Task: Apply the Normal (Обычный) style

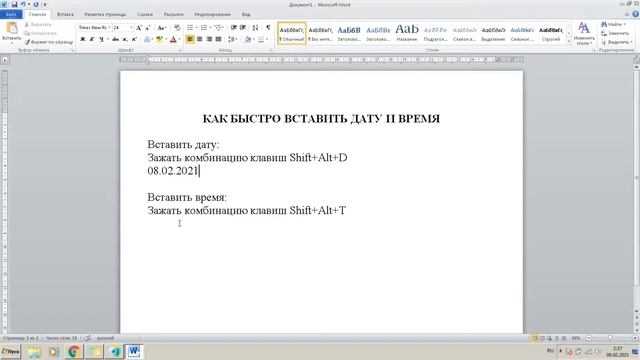Action: coord(291,33)
